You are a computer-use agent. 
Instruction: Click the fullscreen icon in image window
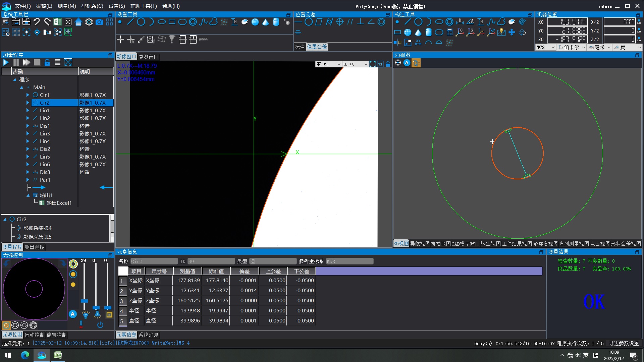pyautogui.click(x=372, y=64)
